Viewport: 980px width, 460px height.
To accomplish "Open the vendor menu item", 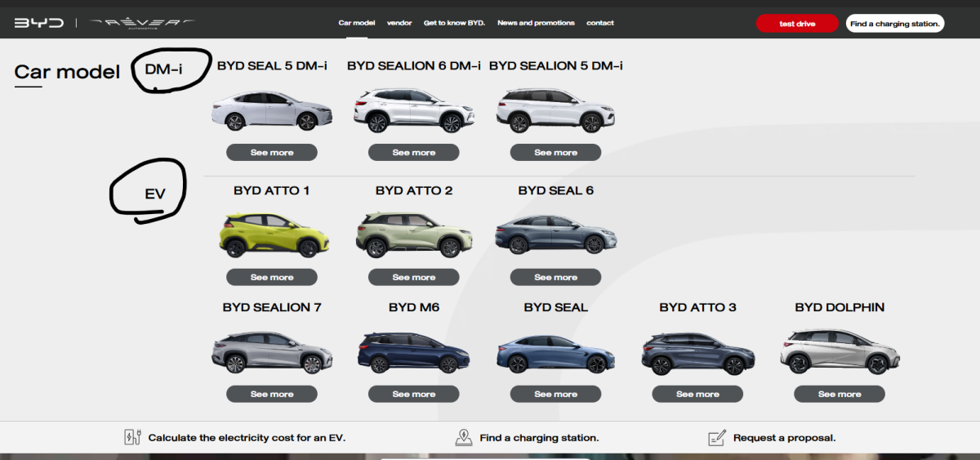I will coord(399,23).
